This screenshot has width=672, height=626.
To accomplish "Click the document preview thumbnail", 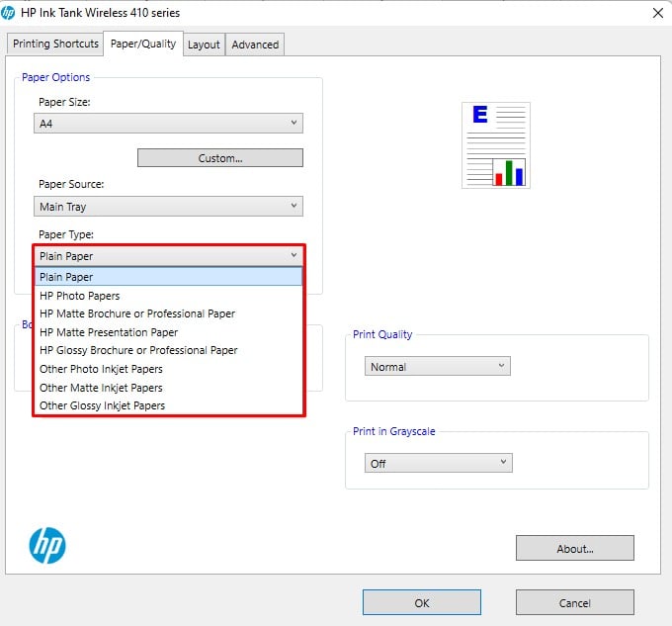I will coord(496,145).
